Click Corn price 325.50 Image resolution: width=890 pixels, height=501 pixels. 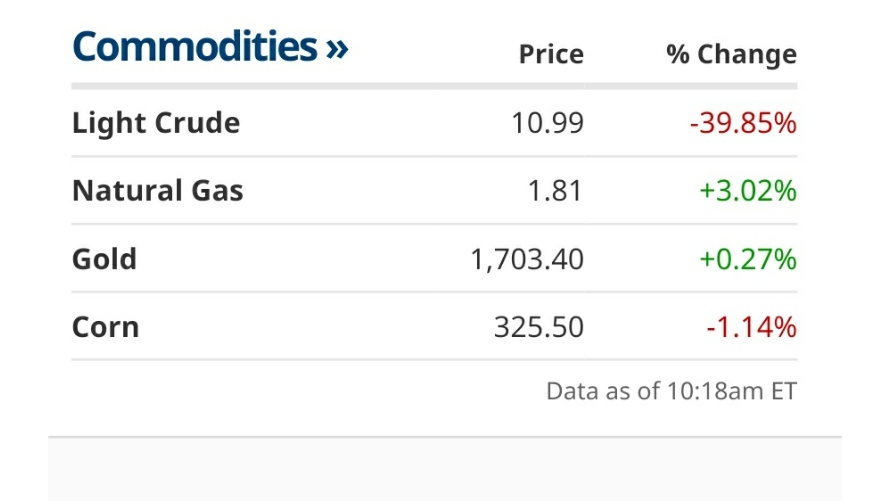point(539,327)
